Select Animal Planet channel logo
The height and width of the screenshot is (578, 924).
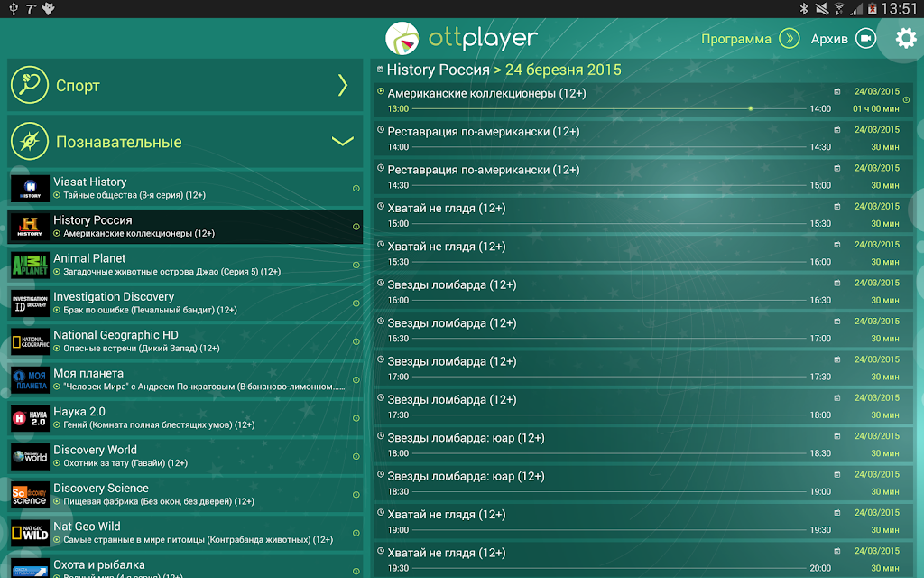[30, 266]
